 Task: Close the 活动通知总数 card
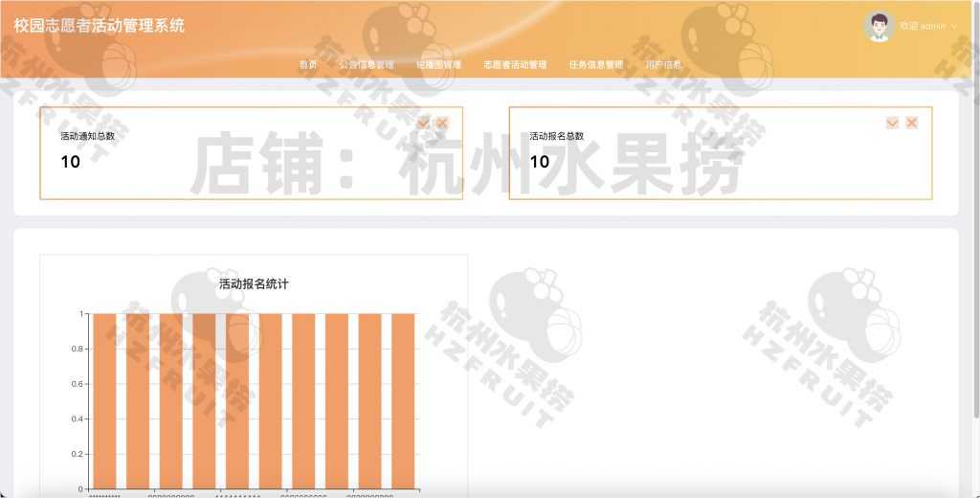click(x=442, y=123)
